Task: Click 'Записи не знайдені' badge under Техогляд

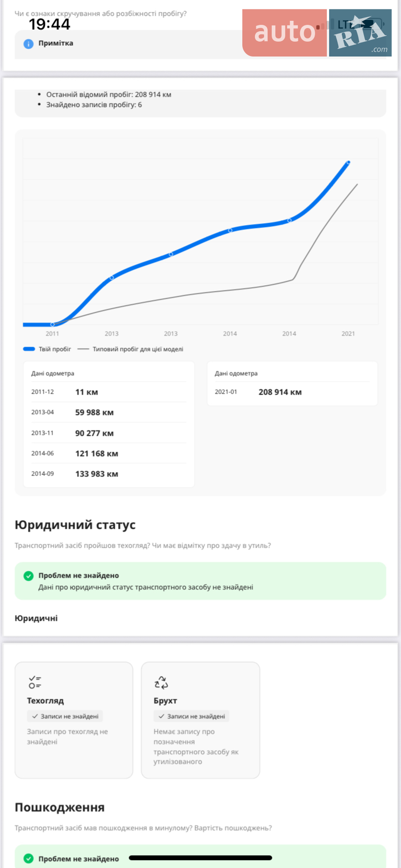Action: (x=65, y=716)
